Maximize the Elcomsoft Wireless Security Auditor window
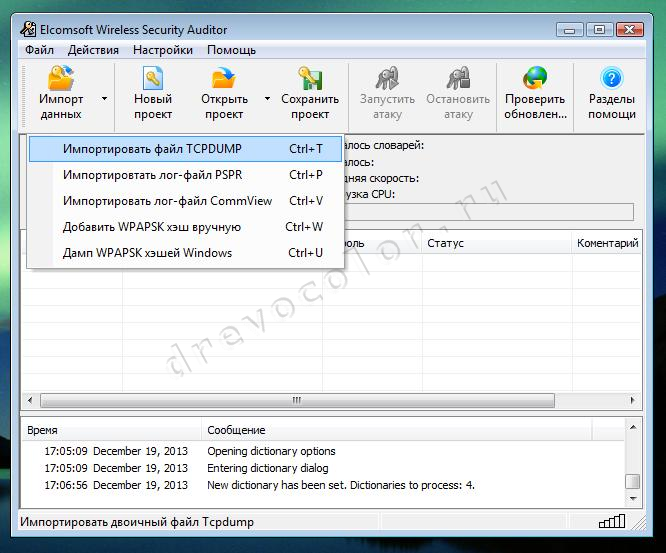This screenshot has height=553, width=666. tap(599, 30)
